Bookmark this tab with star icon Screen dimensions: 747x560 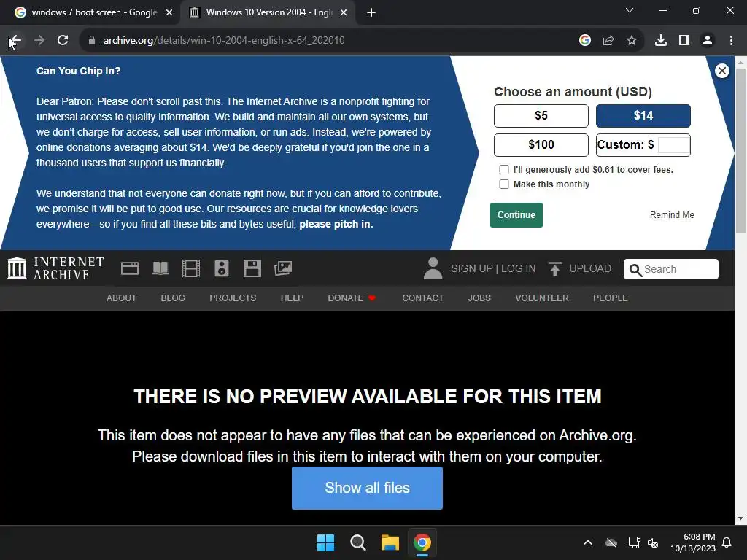[x=632, y=41]
